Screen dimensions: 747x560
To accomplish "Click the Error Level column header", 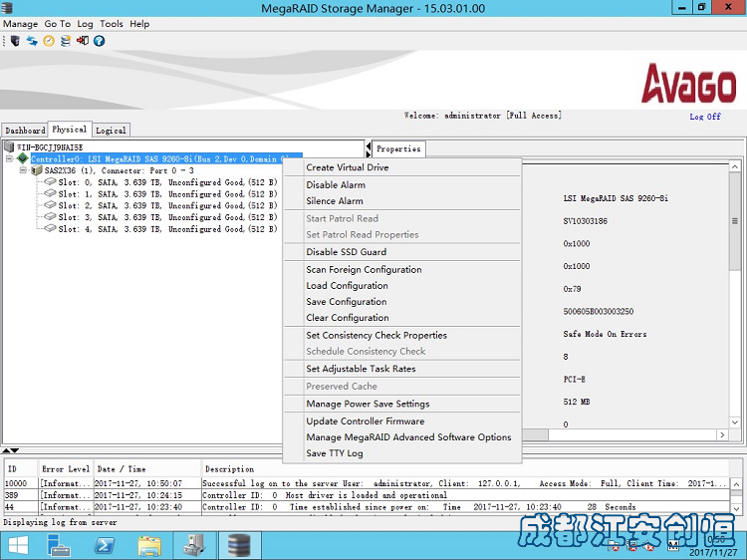I will (66, 469).
